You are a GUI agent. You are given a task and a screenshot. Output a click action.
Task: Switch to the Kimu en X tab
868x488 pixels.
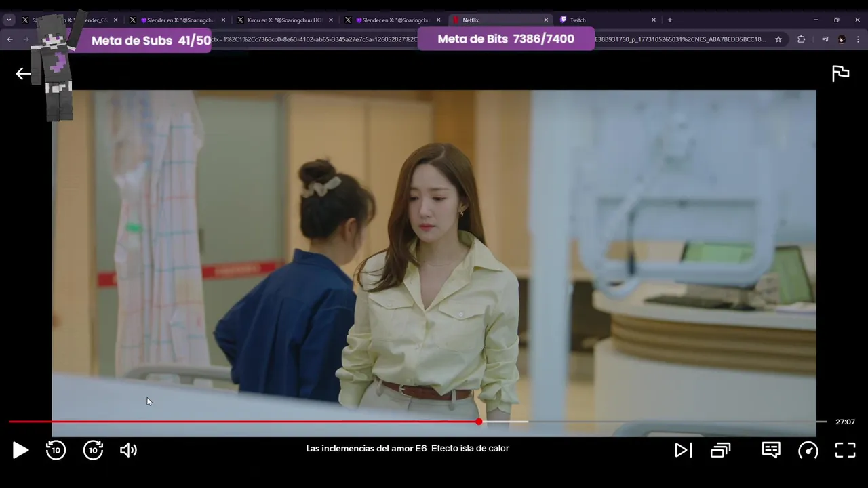(285, 20)
